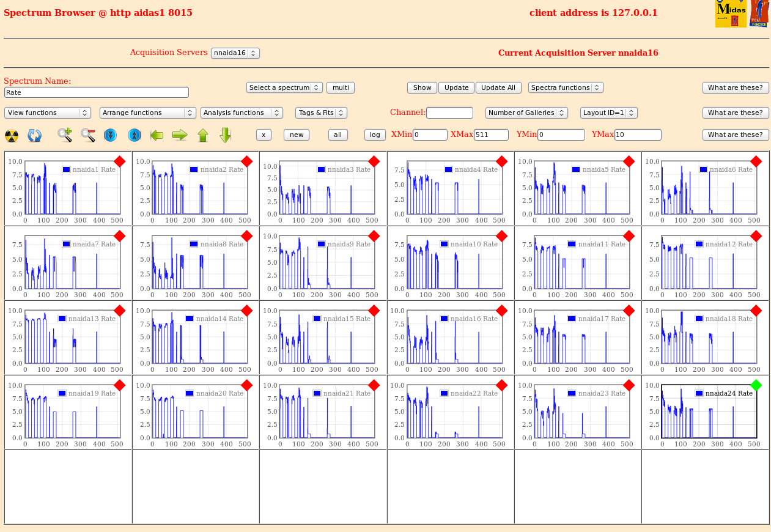The image size is (771, 532).
Task: Click the zoom out magnifier icon
Action: coord(88,135)
